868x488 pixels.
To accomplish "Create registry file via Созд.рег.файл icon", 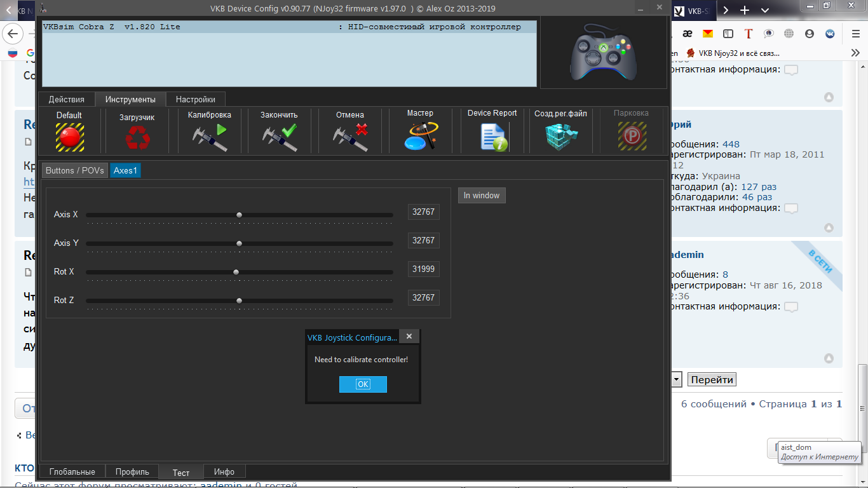I will [x=561, y=136].
